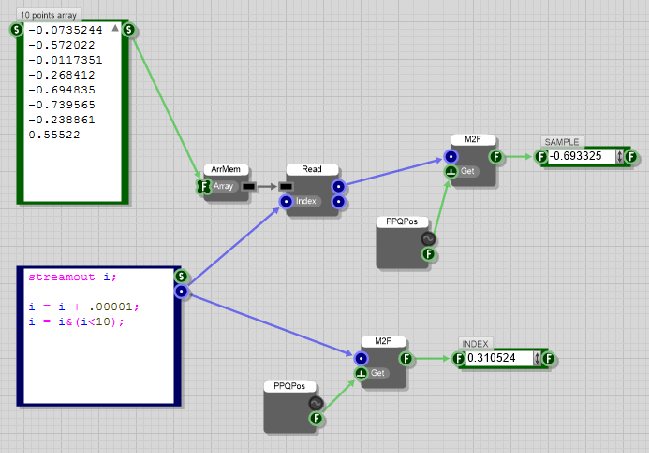Click the upper M2F module's Get trigger input
This screenshot has height=453, width=649.
[450, 172]
